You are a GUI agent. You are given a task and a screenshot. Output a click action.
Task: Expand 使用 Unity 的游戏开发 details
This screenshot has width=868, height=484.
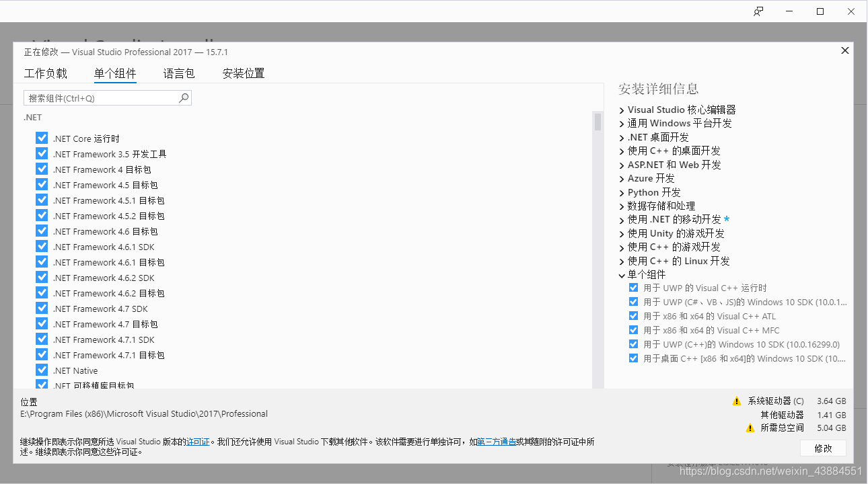(x=622, y=234)
